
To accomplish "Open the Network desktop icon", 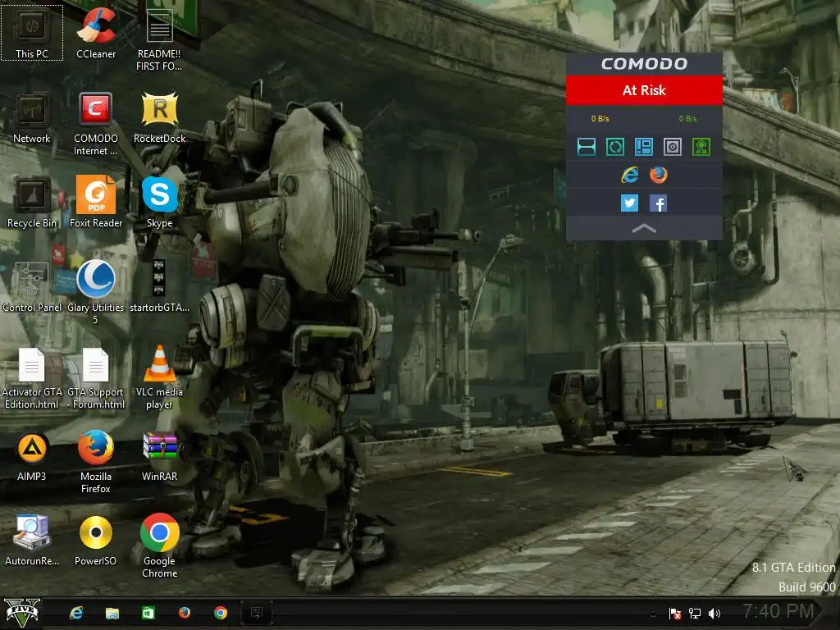I will click(32, 118).
